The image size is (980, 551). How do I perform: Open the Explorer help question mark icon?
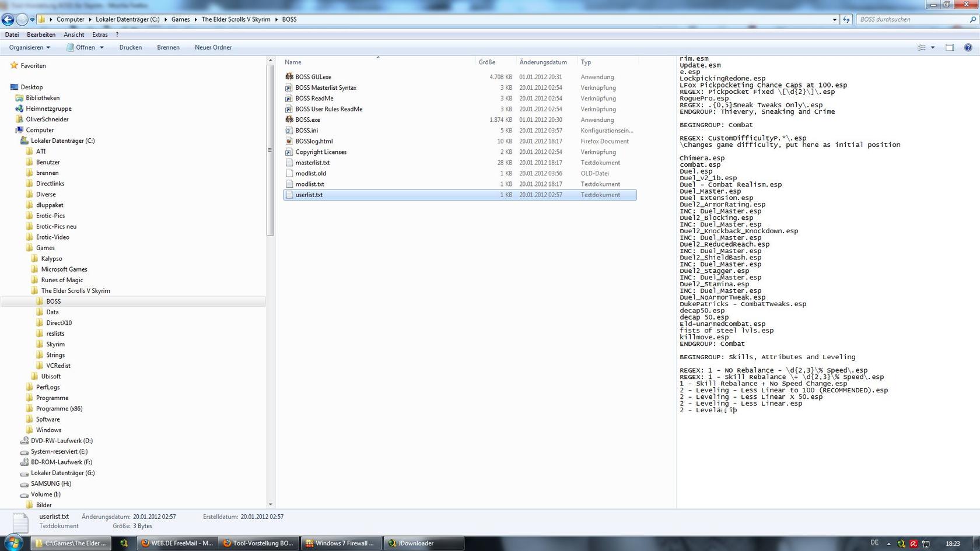[x=968, y=47]
